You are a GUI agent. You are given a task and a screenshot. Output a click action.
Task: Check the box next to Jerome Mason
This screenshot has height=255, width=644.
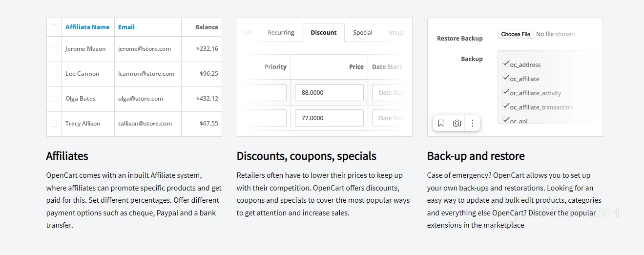coord(54,49)
